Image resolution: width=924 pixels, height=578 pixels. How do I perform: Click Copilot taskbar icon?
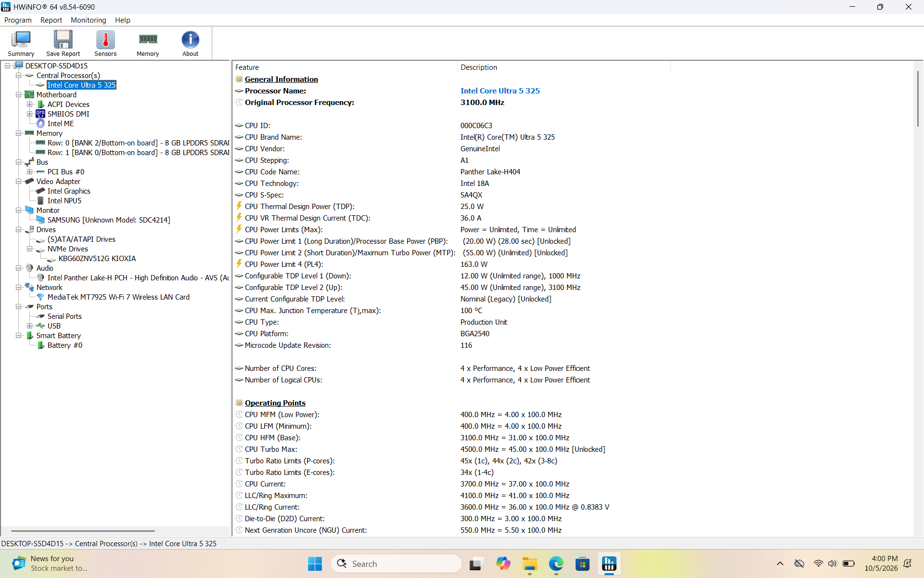(503, 564)
